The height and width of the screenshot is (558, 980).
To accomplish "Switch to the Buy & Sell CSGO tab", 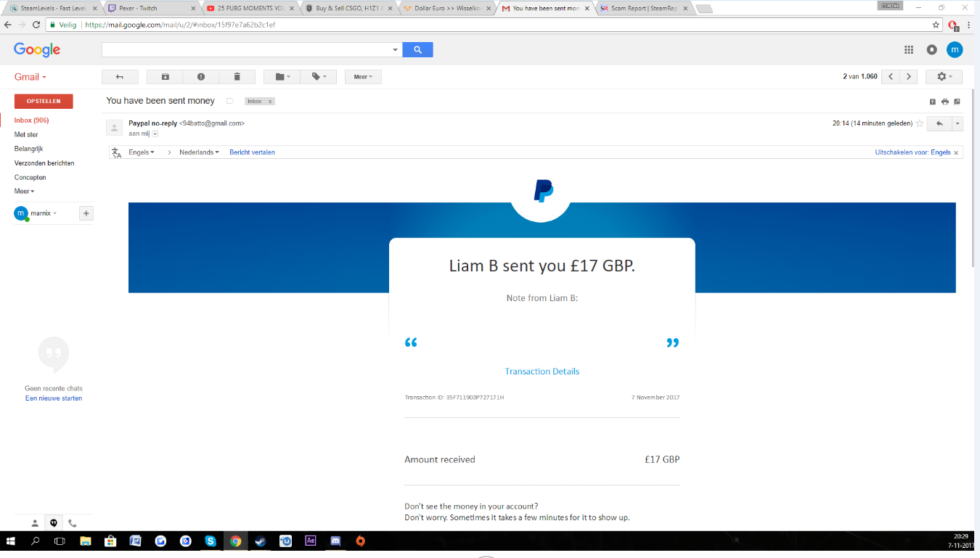I will [348, 9].
